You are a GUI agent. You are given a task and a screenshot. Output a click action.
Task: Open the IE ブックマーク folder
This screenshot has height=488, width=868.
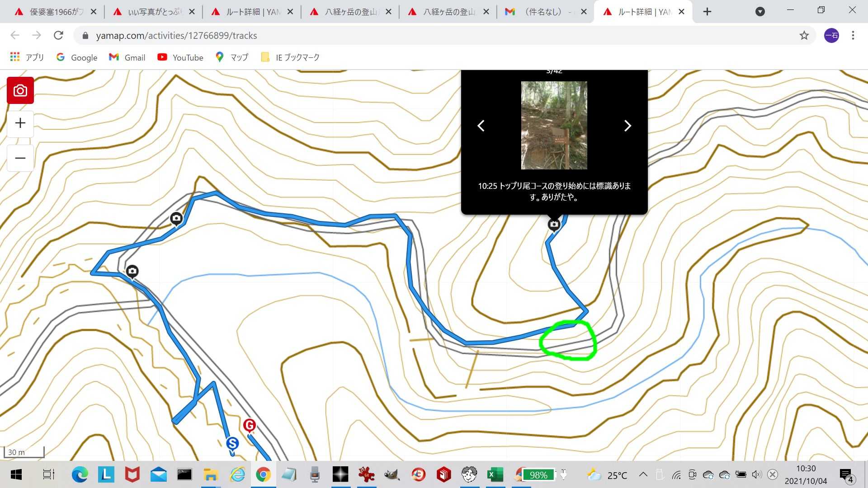291,57
